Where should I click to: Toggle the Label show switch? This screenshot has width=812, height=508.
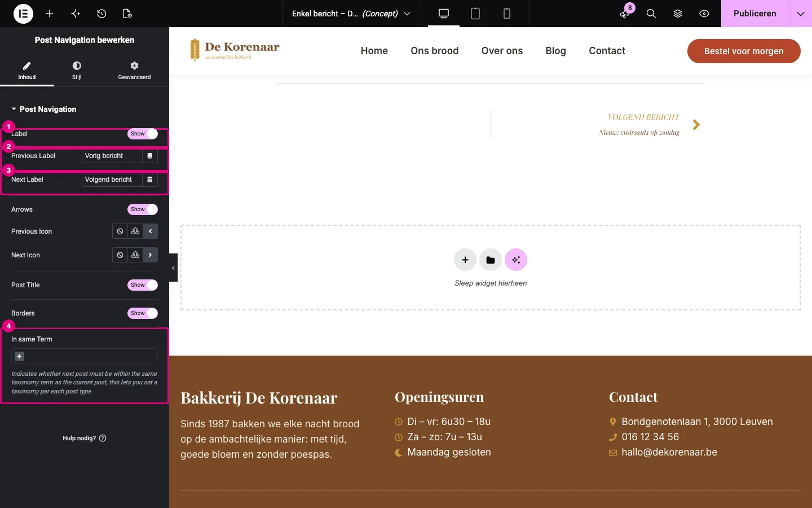(143, 134)
